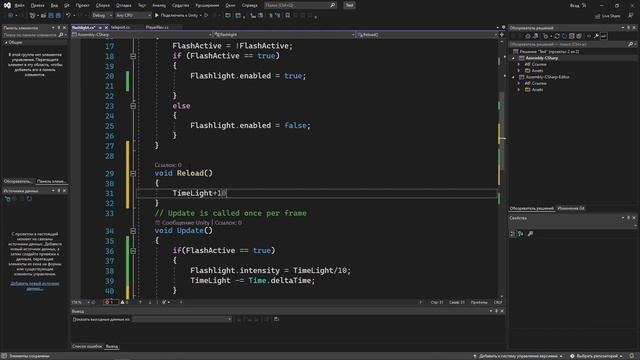Open the Git menu
This screenshot has width=640, height=360.
tap(67, 6)
